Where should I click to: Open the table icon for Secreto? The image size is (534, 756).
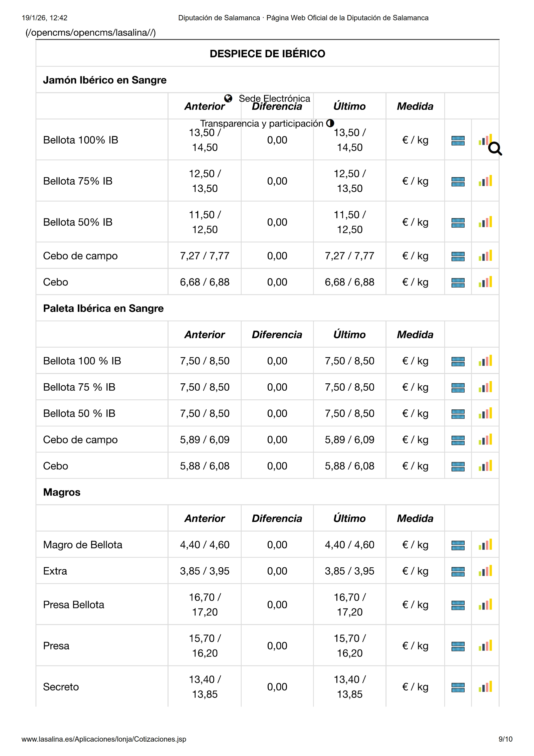click(x=458, y=688)
